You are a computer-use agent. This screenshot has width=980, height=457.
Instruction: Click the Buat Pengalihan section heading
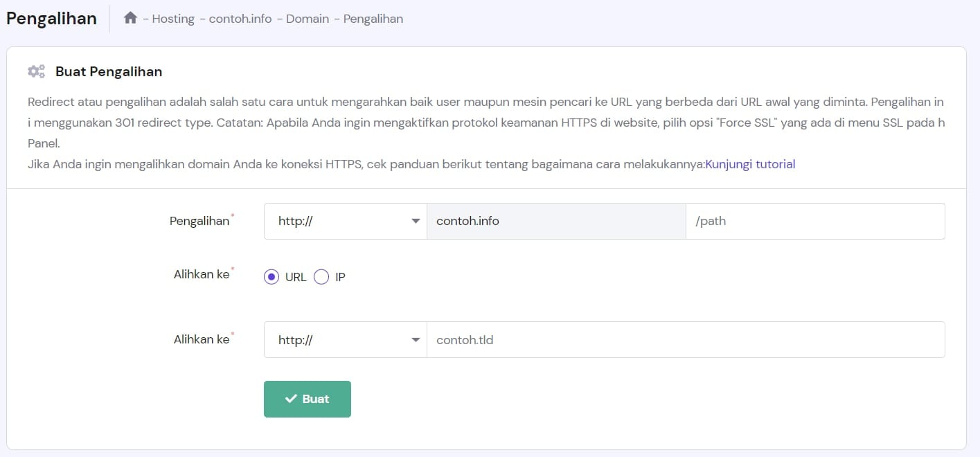109,71
